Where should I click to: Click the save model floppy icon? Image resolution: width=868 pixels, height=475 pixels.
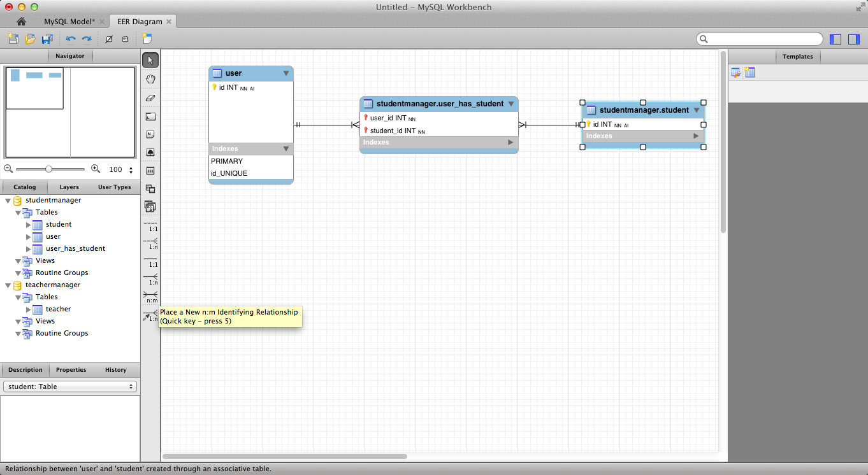tap(47, 39)
